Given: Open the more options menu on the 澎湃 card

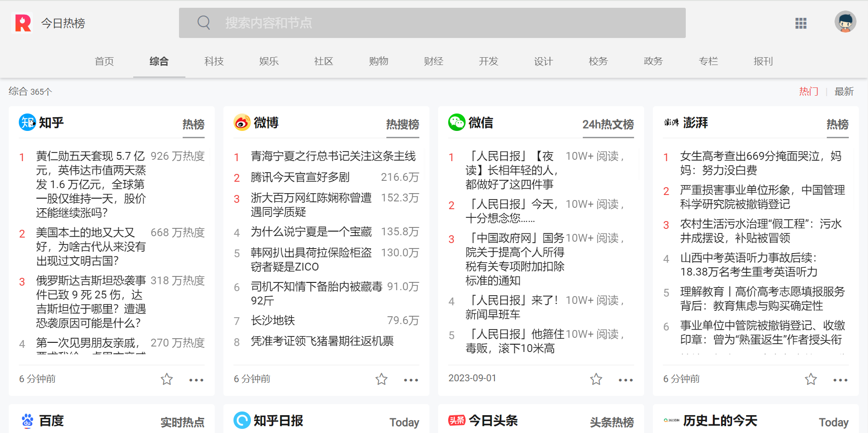Looking at the screenshot, I should [x=840, y=380].
